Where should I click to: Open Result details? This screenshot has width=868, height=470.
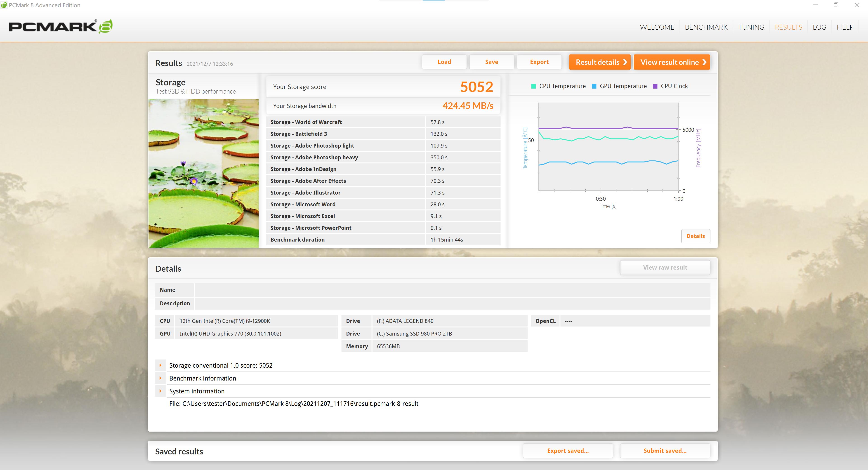599,62
